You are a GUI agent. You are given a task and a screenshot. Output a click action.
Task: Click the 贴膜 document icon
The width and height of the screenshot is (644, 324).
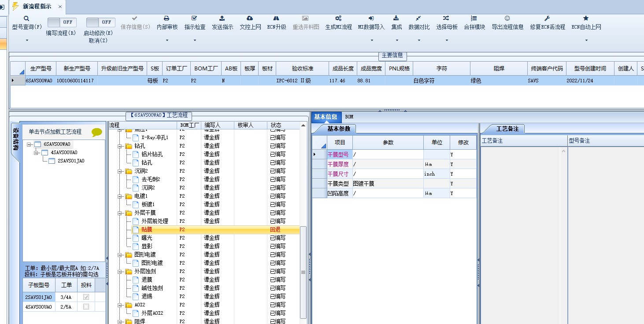point(136,229)
